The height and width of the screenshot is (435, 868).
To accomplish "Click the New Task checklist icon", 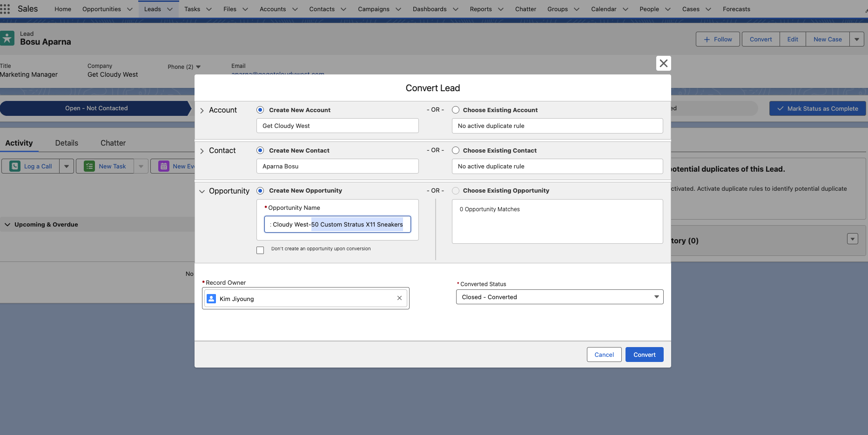I will point(89,166).
